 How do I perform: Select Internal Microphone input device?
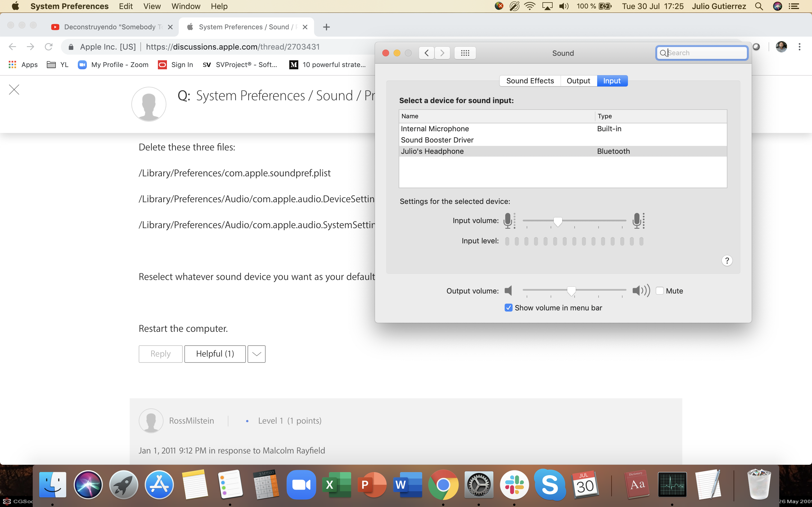click(435, 129)
